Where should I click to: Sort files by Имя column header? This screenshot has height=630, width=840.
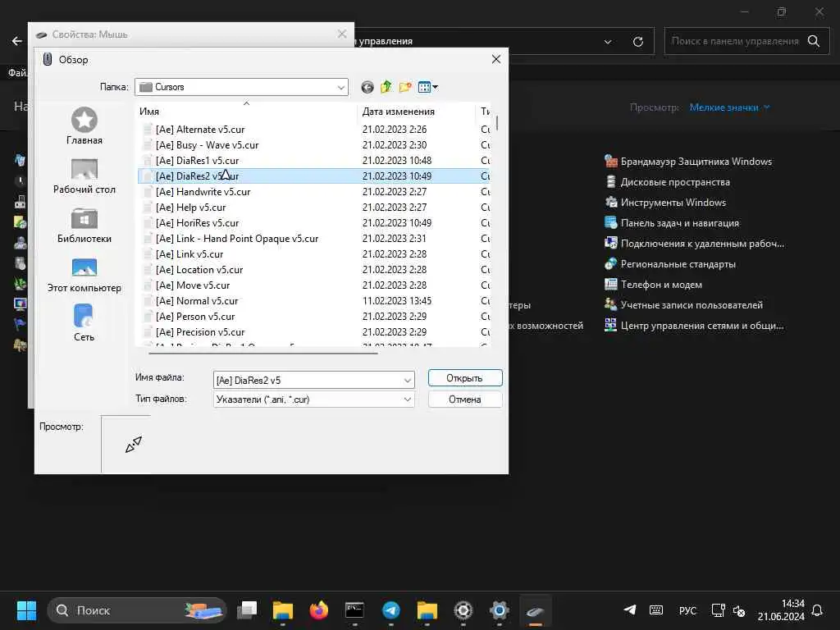247,112
